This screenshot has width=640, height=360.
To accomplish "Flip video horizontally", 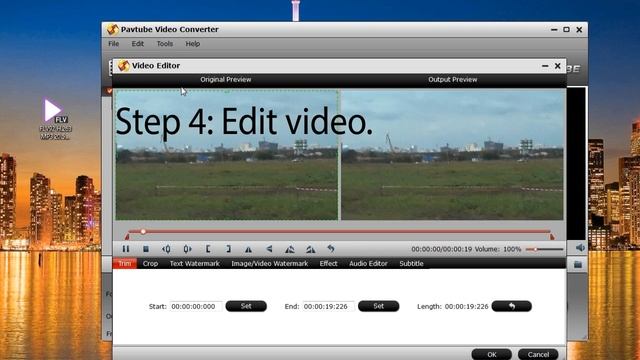I will point(248,249).
